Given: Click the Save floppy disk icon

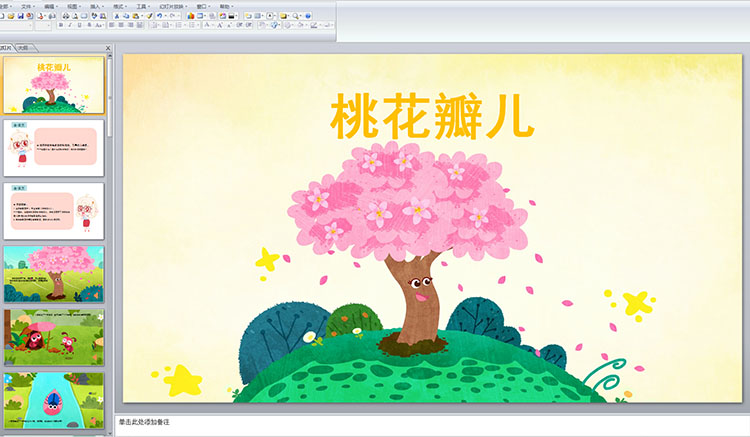Looking at the screenshot, I should pyautogui.click(x=21, y=16).
